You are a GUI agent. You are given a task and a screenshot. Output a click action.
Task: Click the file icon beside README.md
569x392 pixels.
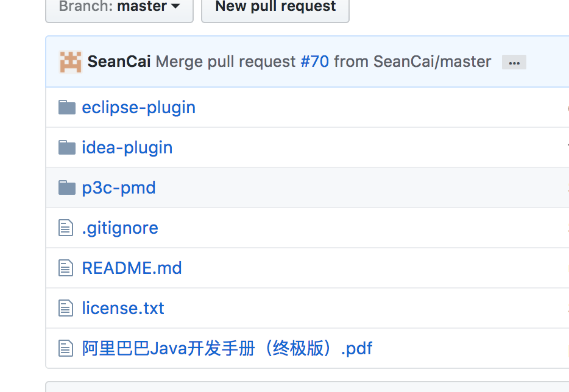tap(66, 268)
